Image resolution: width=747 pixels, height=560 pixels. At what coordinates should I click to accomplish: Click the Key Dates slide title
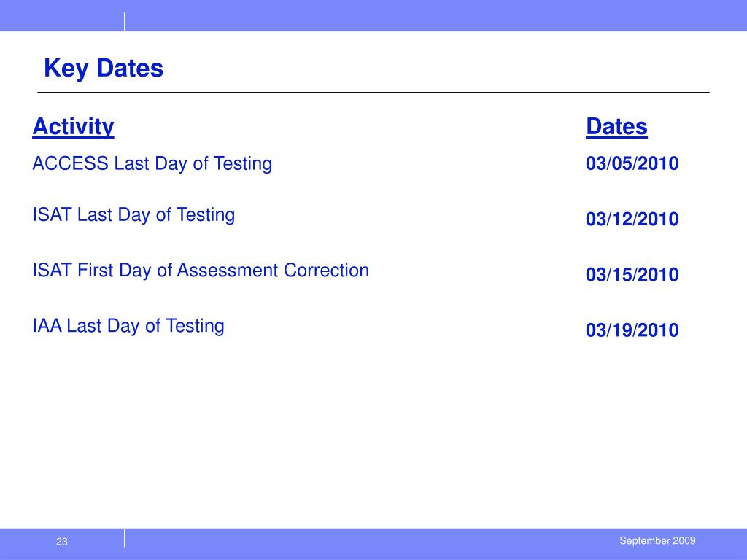click(104, 68)
